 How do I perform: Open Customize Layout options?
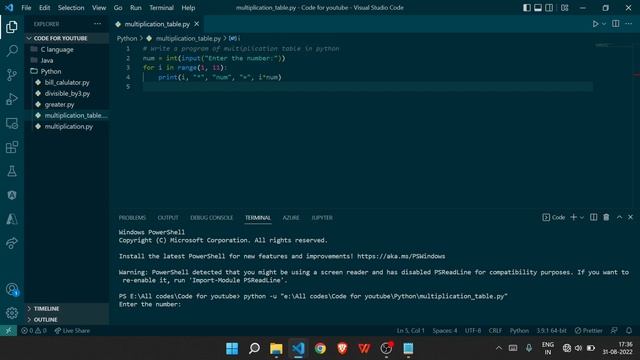click(564, 8)
